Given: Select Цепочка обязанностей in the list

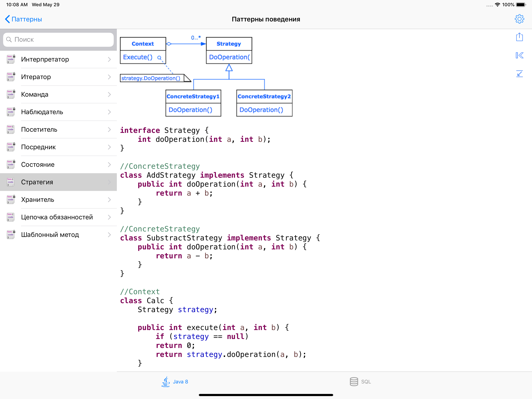Looking at the screenshot, I should click(57, 217).
